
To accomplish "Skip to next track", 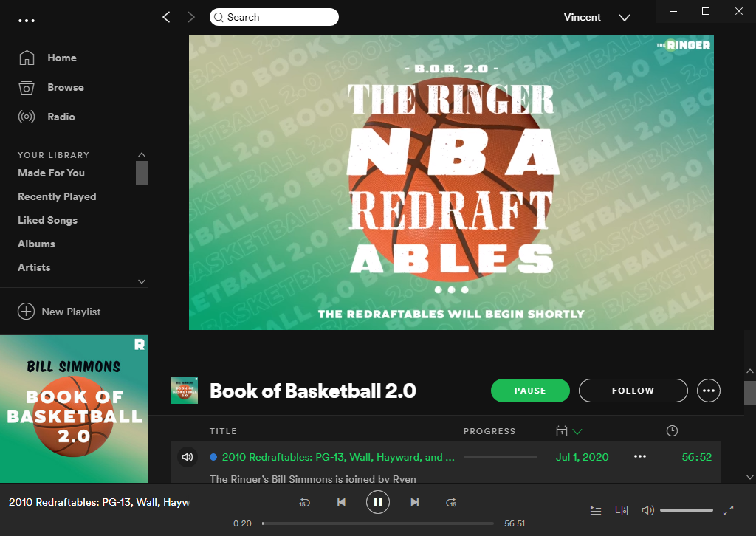I will pos(415,502).
